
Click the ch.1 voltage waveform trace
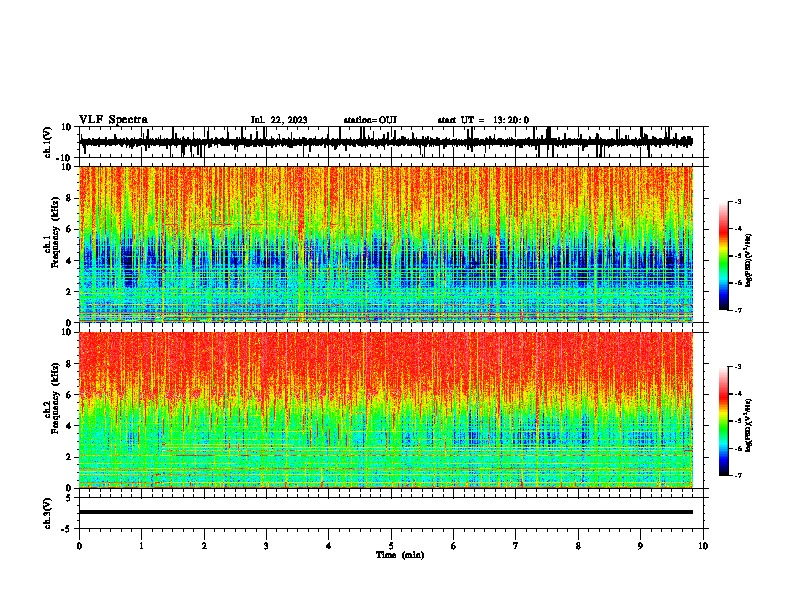(386, 142)
